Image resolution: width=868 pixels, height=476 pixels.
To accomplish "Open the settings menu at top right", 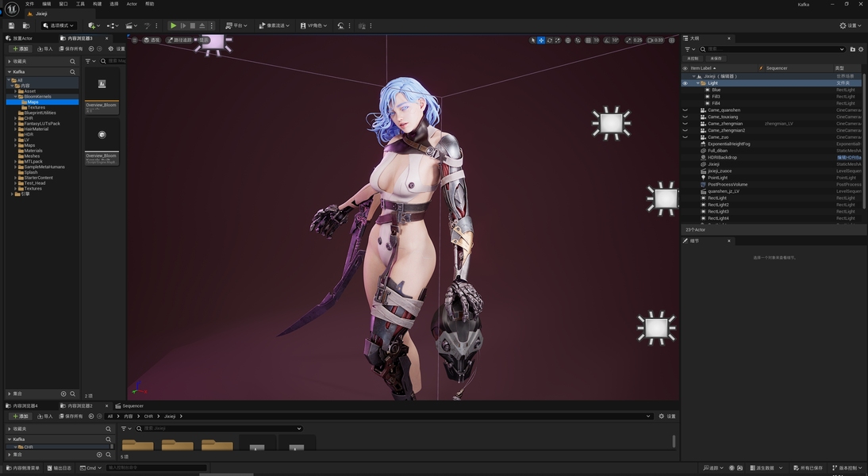I will click(851, 25).
